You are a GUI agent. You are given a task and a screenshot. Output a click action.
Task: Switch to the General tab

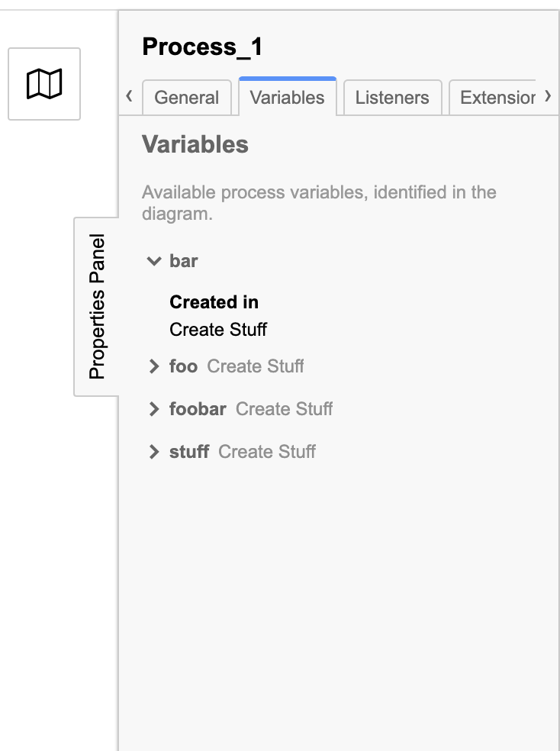pyautogui.click(x=187, y=97)
